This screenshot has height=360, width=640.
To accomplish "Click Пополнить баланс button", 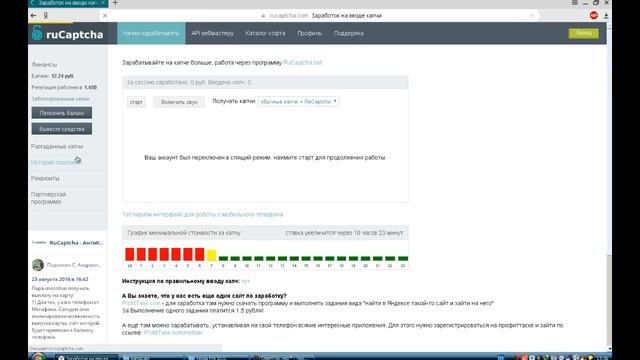I will 62,113.
